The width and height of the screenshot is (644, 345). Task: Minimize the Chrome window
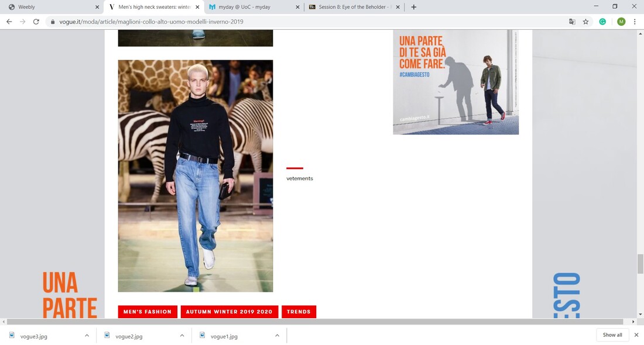coord(596,6)
